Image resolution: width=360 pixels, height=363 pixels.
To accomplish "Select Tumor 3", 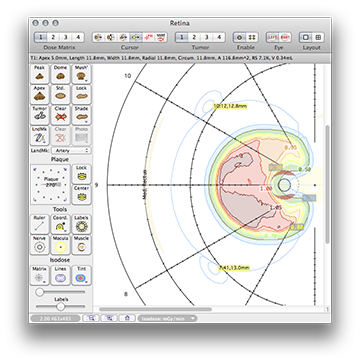I will pos(207,37).
